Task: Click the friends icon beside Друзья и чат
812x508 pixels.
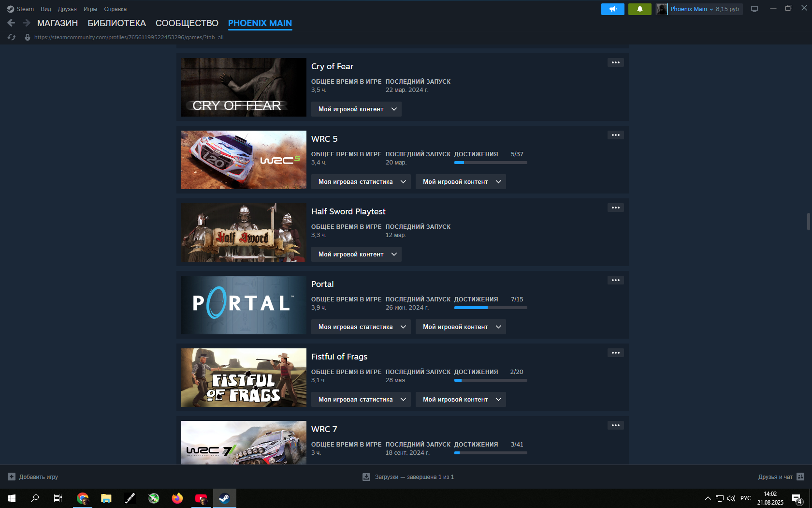Action: (800, 477)
